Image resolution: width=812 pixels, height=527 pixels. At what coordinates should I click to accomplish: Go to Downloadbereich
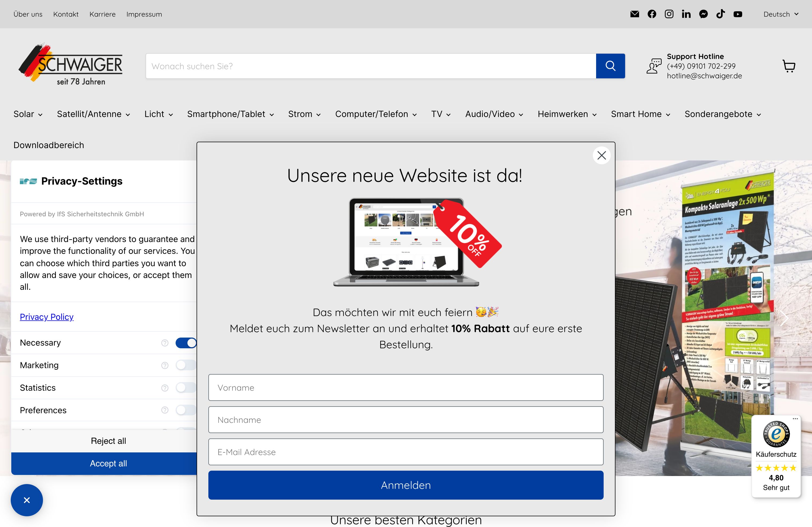pos(48,145)
